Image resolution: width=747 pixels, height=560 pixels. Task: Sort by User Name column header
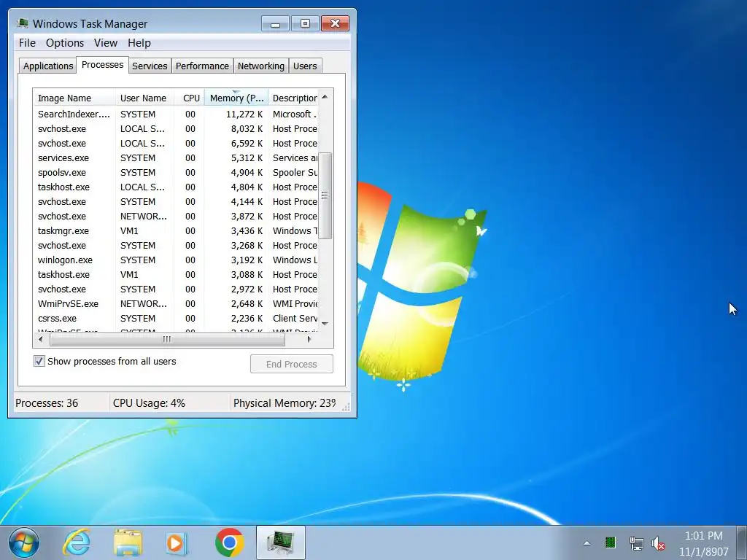tap(144, 98)
